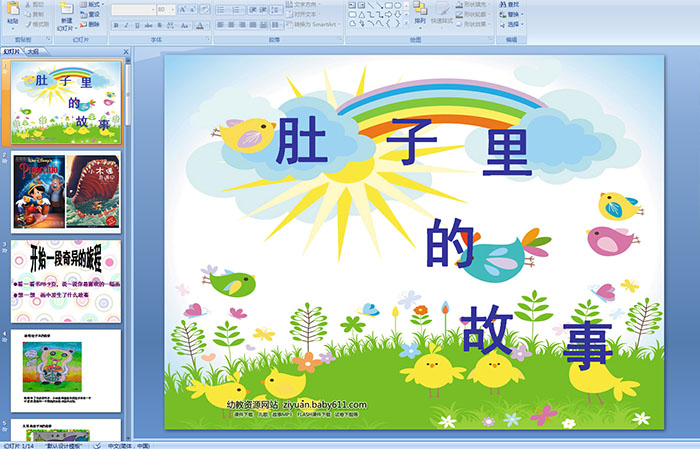Image resolution: width=700 pixels, height=449 pixels.
Task: Toggle center text alignment
Action: (x=231, y=25)
